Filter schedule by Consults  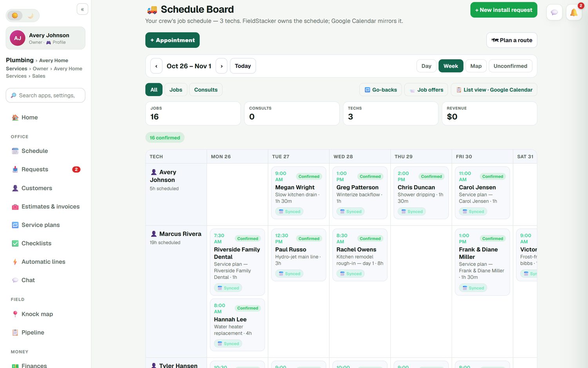coord(206,90)
